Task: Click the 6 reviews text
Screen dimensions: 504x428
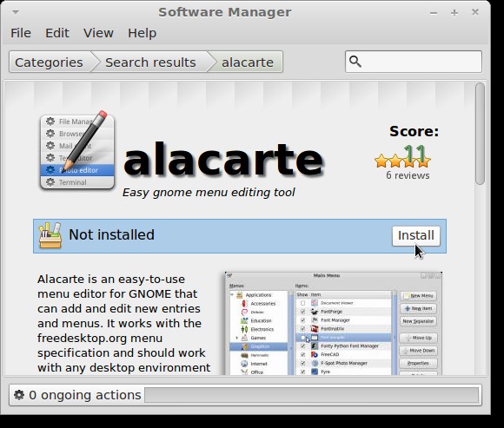Action: coord(408,175)
